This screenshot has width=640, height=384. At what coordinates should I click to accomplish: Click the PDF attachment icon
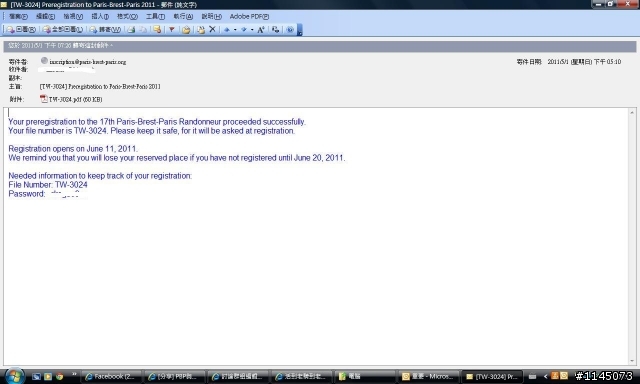(44, 99)
